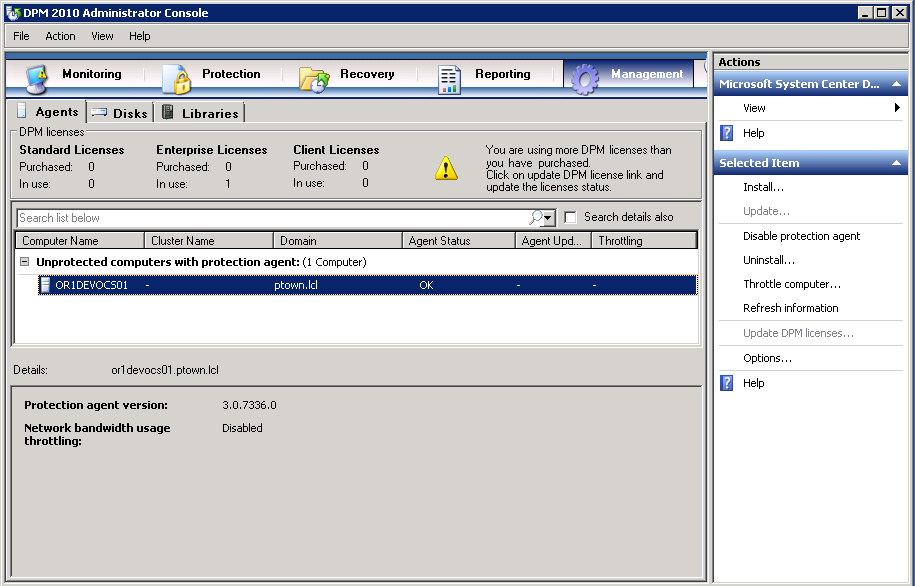Click or1devocs01.ptown.lcl details text
This screenshot has height=586, width=915.
click(165, 369)
